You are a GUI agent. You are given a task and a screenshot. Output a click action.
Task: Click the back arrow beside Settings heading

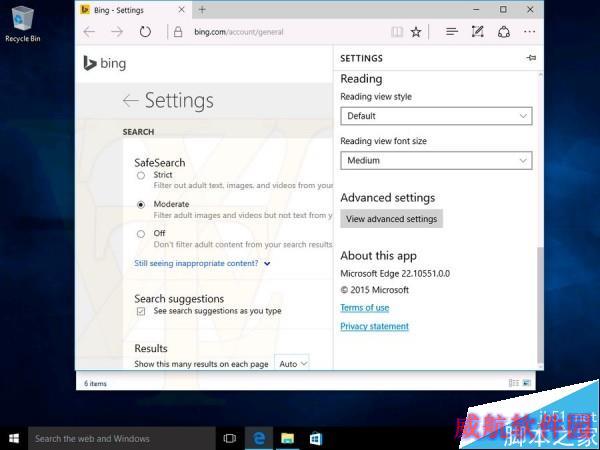coord(130,101)
